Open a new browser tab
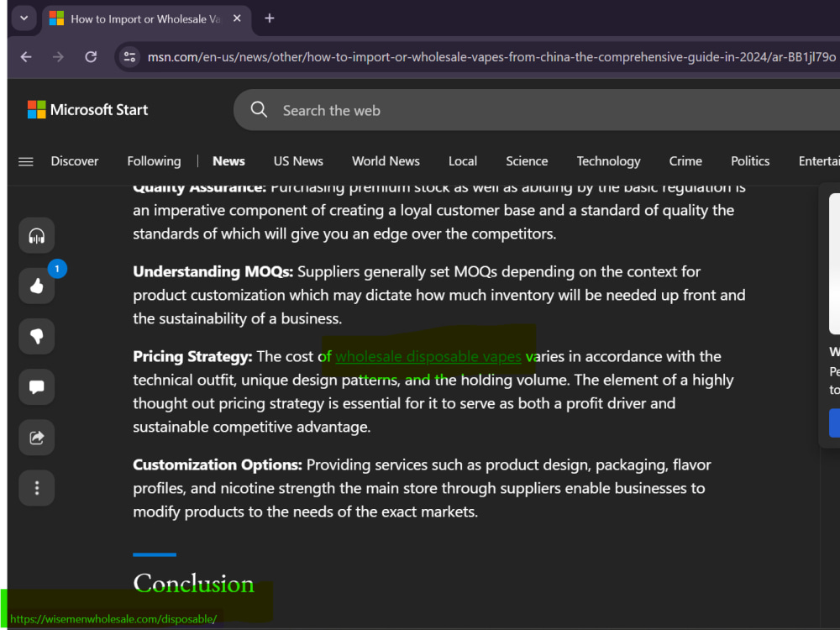This screenshot has height=630, width=840. (x=270, y=18)
